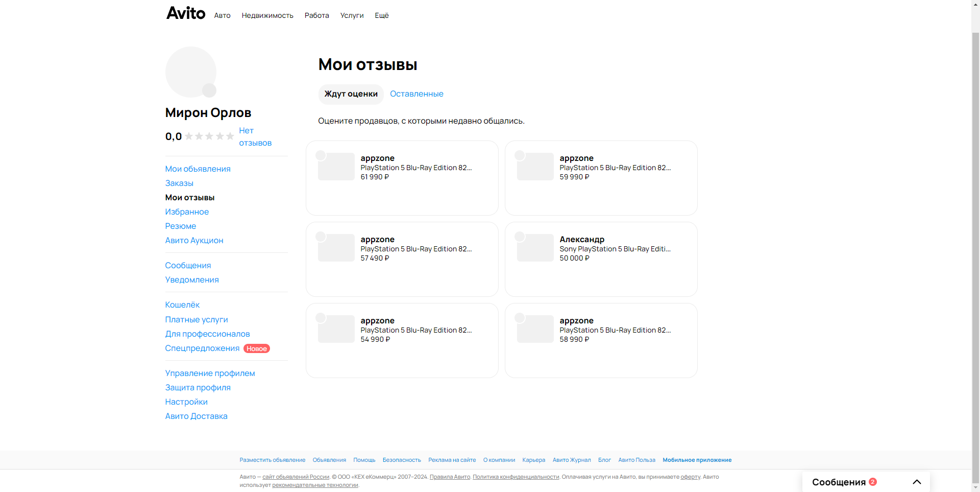Open the Мобильное приложение footer link
980x492 pixels.
[x=697, y=460]
